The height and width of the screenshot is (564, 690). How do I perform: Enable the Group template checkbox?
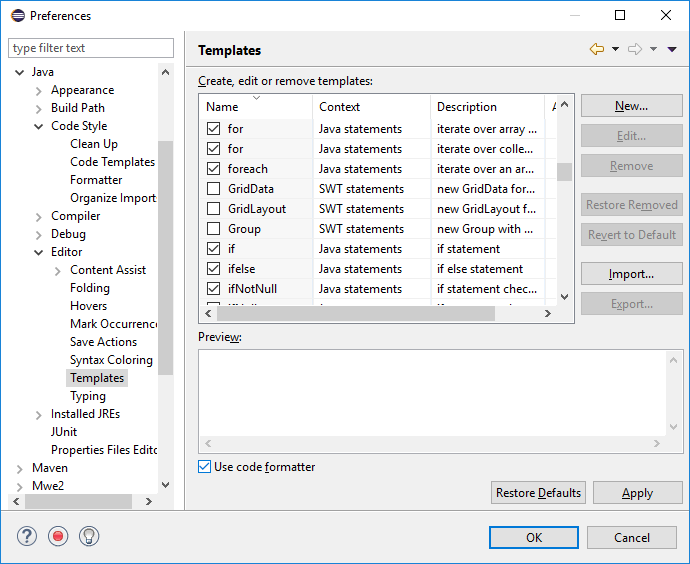[213, 229]
